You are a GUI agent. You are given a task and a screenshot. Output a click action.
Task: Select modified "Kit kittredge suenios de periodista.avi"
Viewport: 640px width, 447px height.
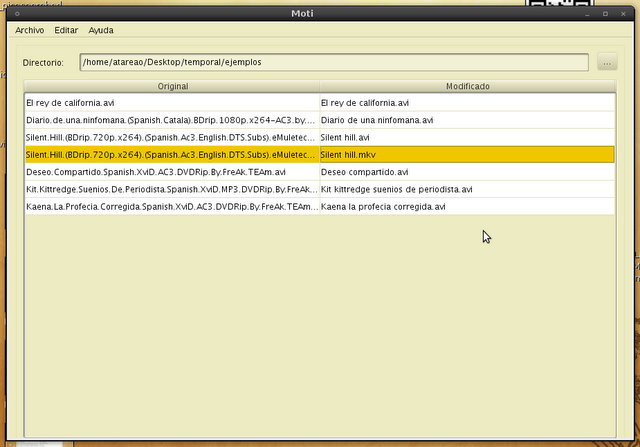click(467, 189)
